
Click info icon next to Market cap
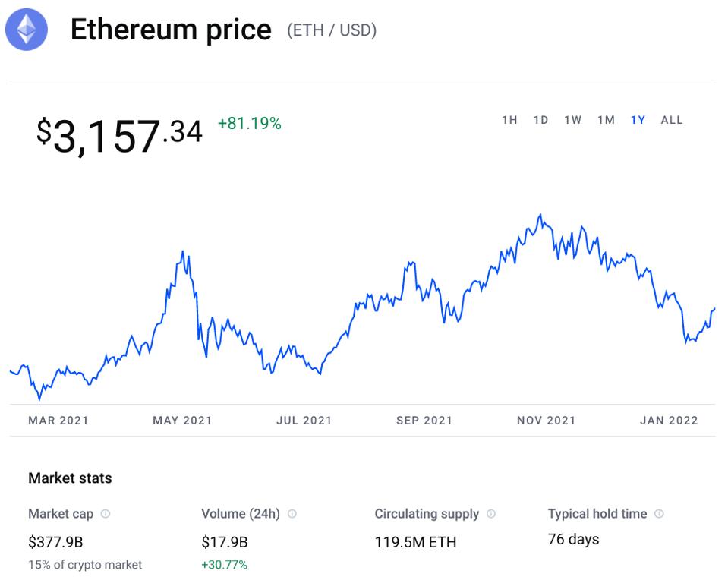tap(106, 514)
